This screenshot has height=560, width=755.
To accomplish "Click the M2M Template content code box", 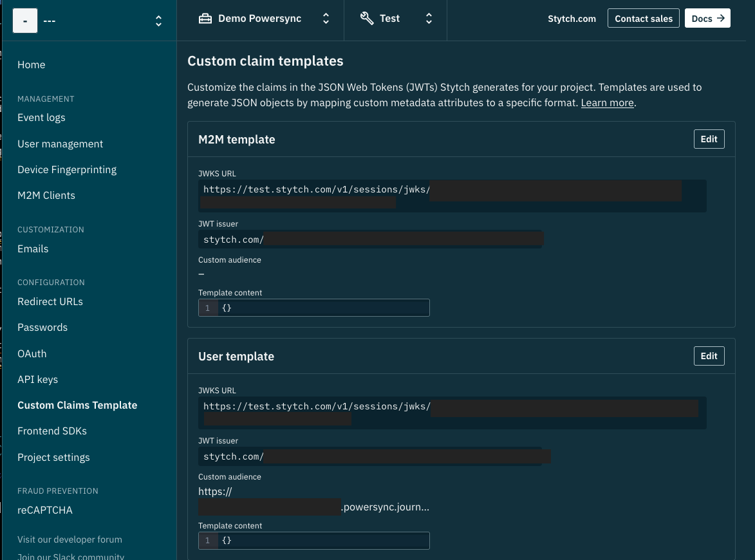I will pyautogui.click(x=314, y=308).
